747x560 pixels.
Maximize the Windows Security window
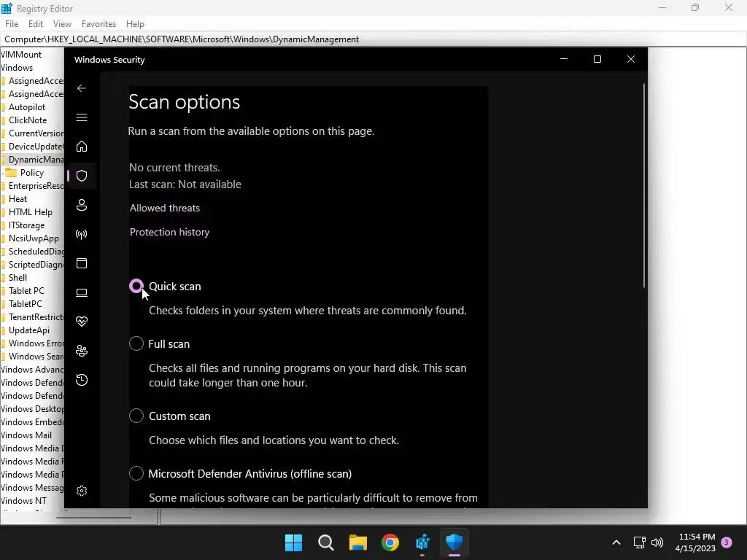pyautogui.click(x=597, y=59)
